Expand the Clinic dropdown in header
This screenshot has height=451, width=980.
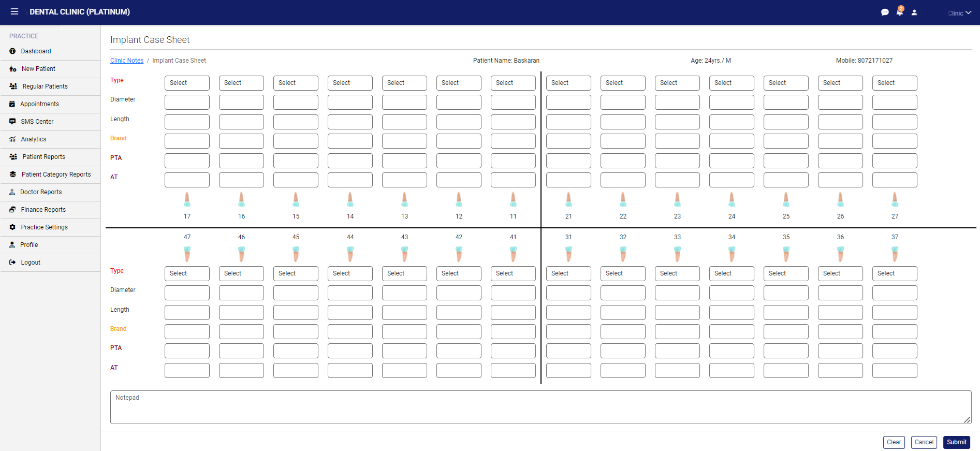959,13
